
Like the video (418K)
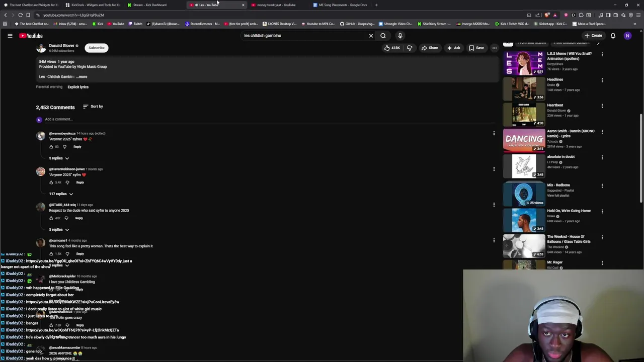coord(392,48)
